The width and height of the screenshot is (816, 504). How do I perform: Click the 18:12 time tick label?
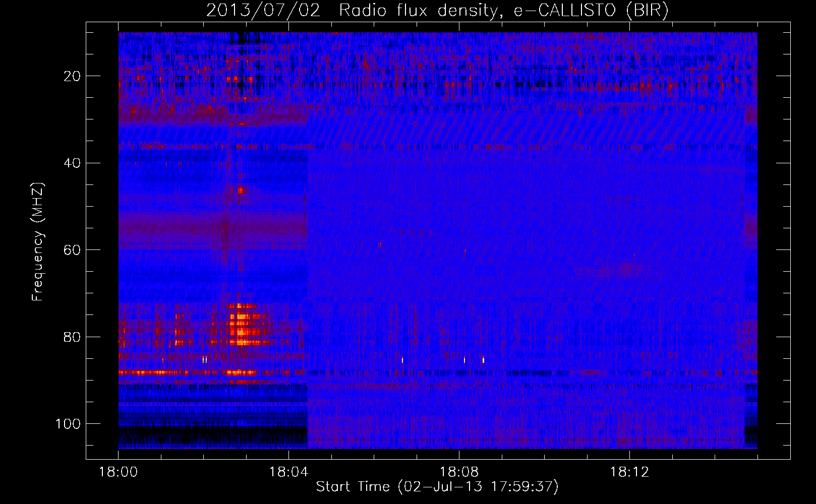(629, 472)
